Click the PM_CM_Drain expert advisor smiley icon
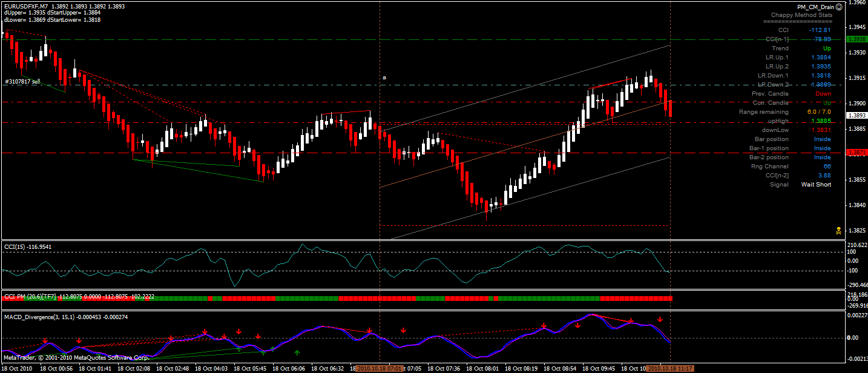Screen dimensions: 868x373 840,7
